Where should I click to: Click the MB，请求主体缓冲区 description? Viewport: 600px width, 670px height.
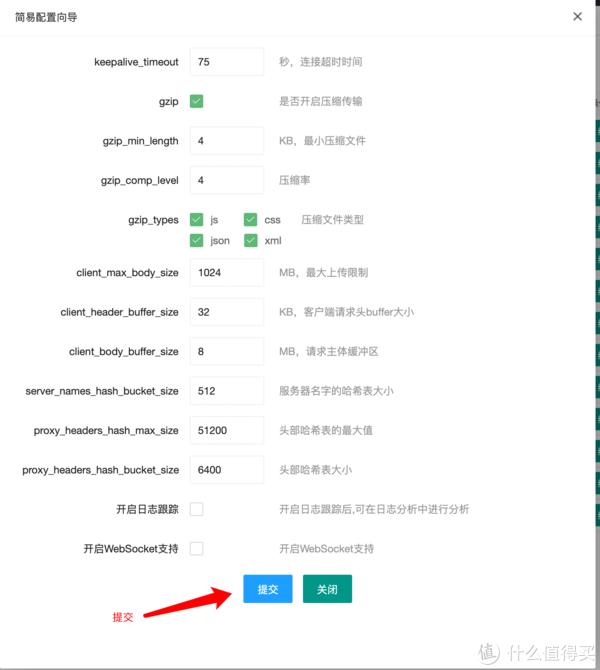[x=329, y=351]
